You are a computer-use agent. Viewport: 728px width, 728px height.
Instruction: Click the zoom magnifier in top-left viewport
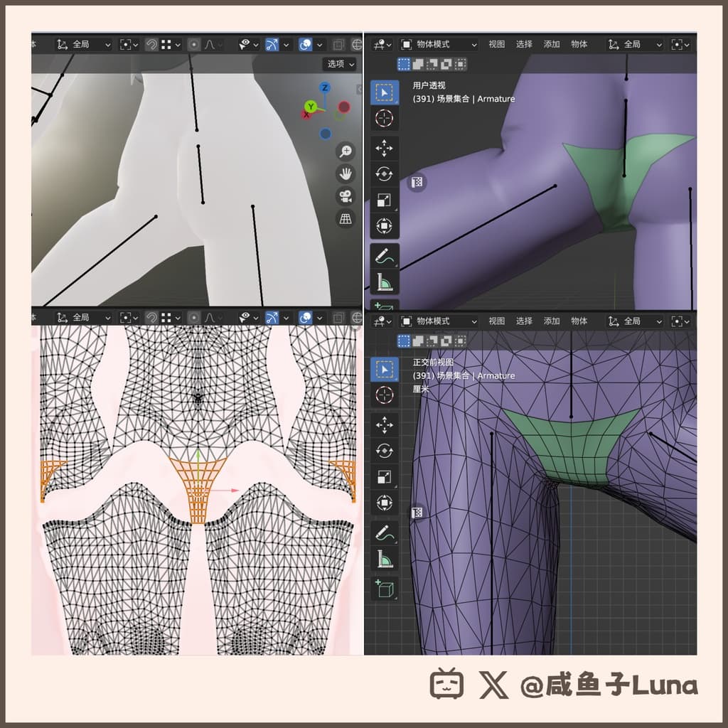pos(346,151)
